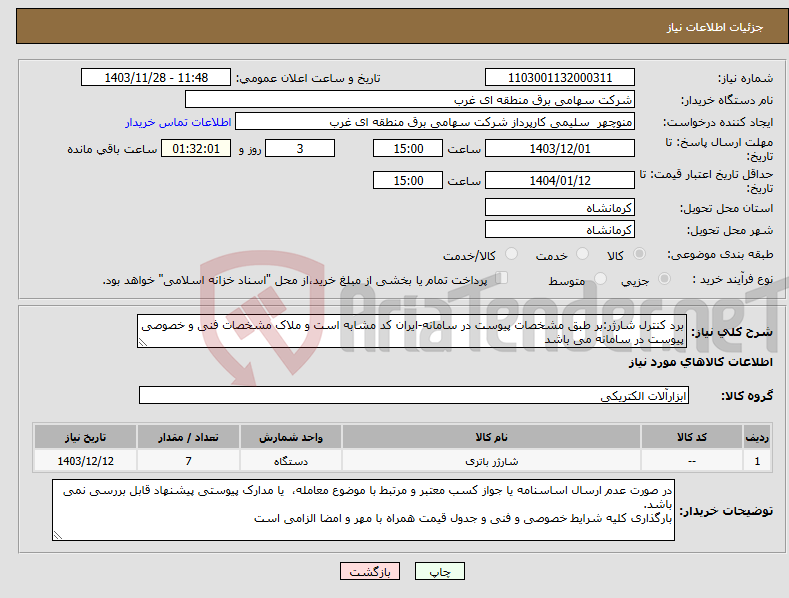Click the remaining time field 01:32:01

pyautogui.click(x=196, y=148)
